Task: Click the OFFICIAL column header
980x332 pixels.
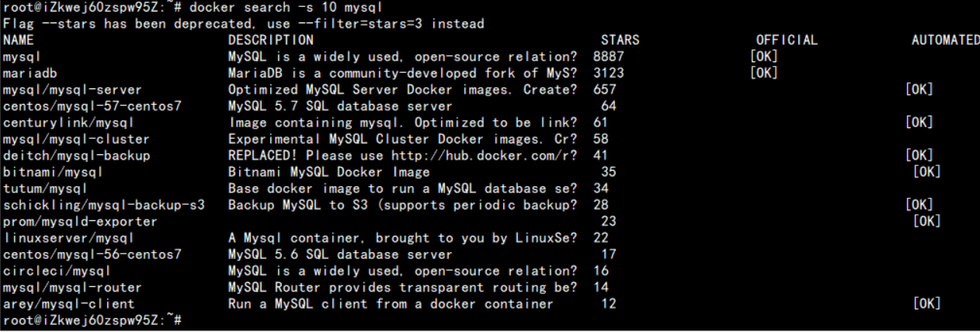Action: 787,40
